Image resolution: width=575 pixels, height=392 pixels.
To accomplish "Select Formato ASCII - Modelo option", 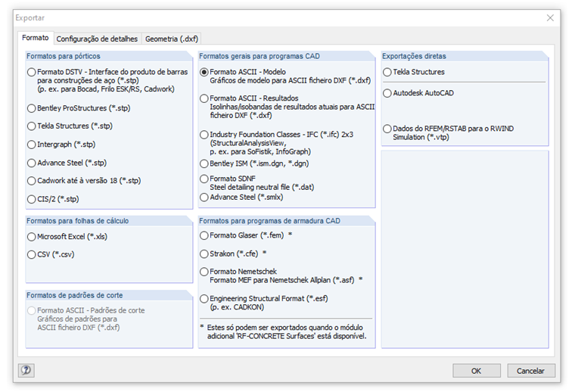I will (x=204, y=72).
